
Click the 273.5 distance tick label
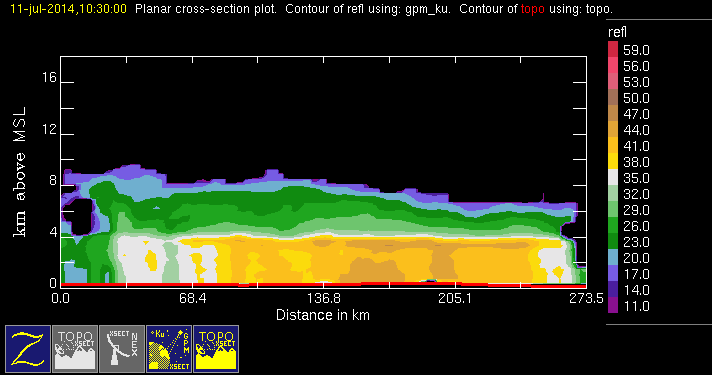587,298
